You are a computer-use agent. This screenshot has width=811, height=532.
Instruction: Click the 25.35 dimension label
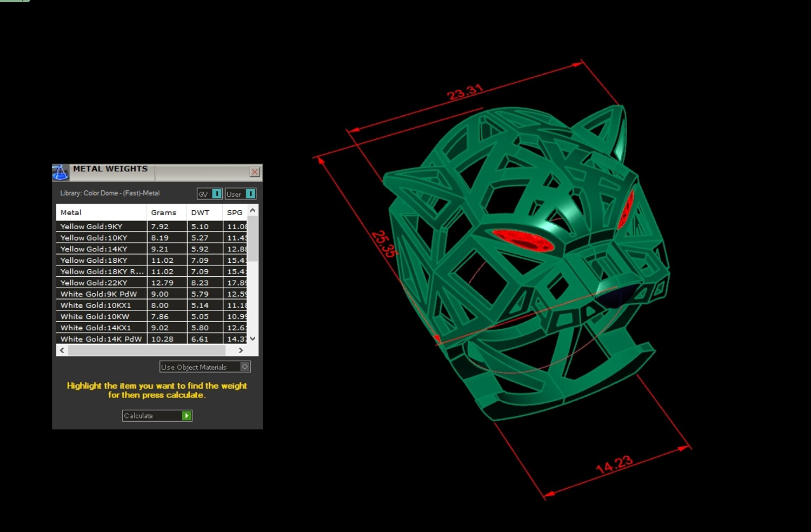384,244
